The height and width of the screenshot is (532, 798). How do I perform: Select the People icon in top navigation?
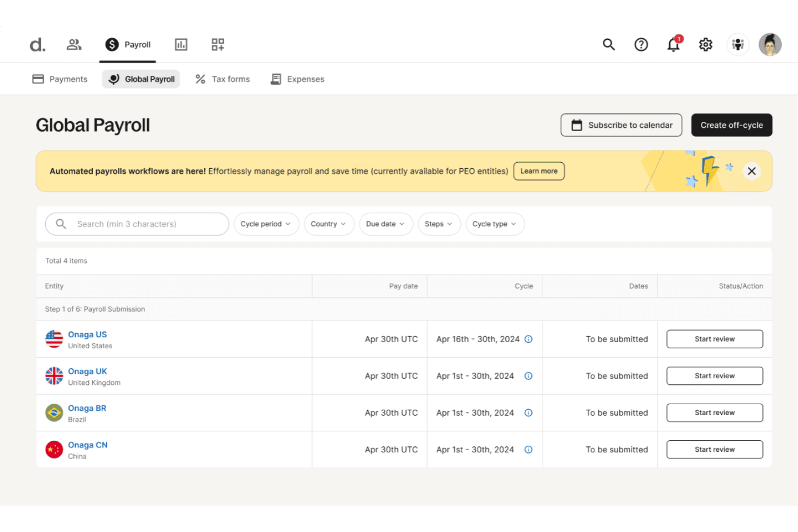pos(74,45)
